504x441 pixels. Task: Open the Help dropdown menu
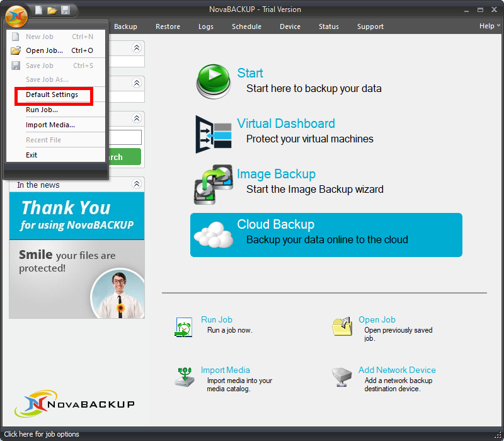pyautogui.click(x=490, y=26)
